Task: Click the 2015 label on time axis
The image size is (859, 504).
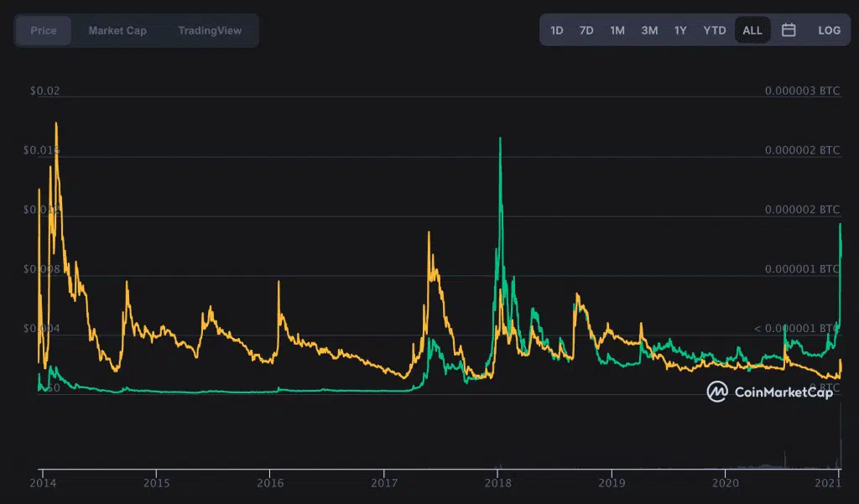Action: [156, 483]
